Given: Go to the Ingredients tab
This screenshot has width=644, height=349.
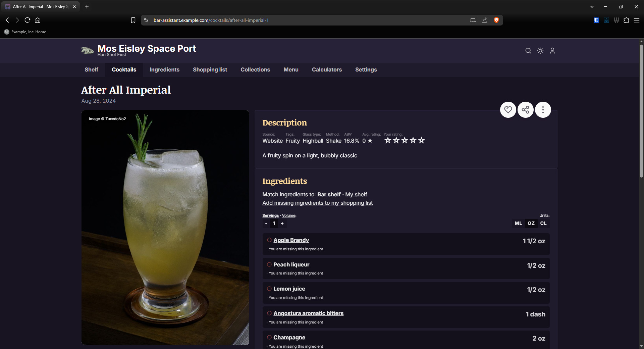Looking at the screenshot, I should [x=164, y=69].
